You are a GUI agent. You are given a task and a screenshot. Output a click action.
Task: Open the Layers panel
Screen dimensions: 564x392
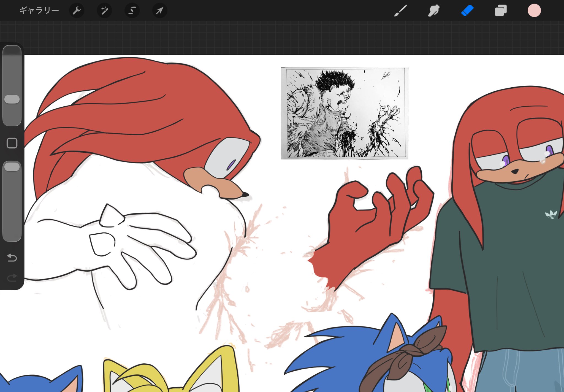coord(501,11)
